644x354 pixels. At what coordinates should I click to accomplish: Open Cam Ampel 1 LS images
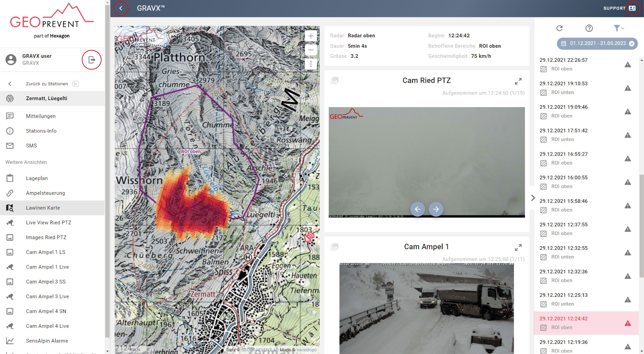[x=52, y=252]
